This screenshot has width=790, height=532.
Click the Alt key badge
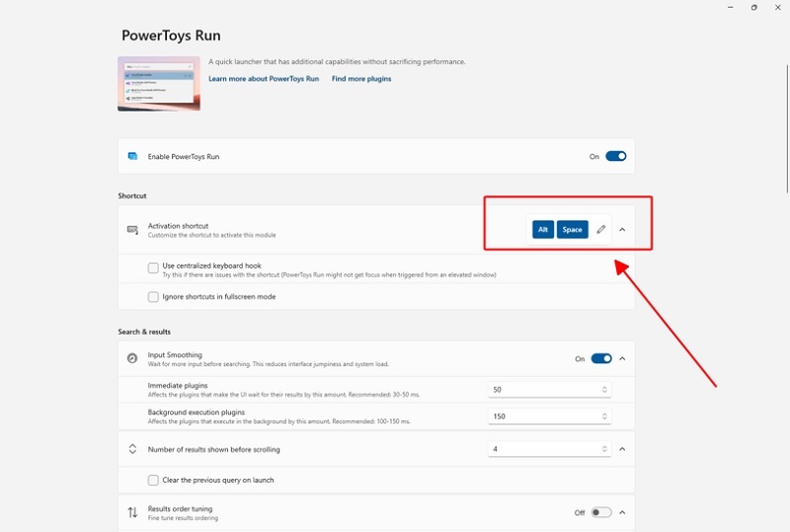542,229
